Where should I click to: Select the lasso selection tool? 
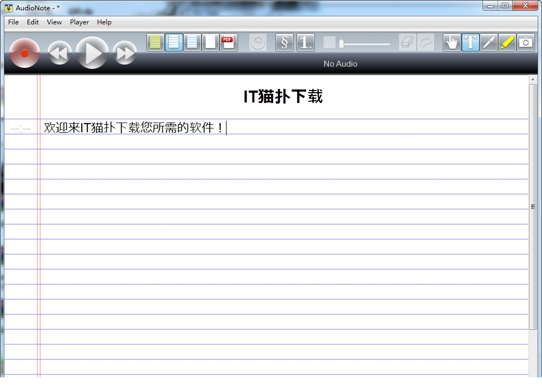tap(425, 42)
